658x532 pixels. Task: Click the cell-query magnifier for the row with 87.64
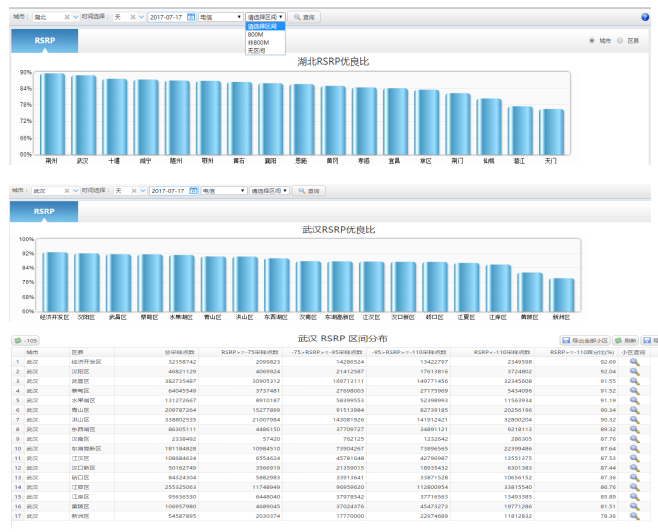(x=634, y=449)
